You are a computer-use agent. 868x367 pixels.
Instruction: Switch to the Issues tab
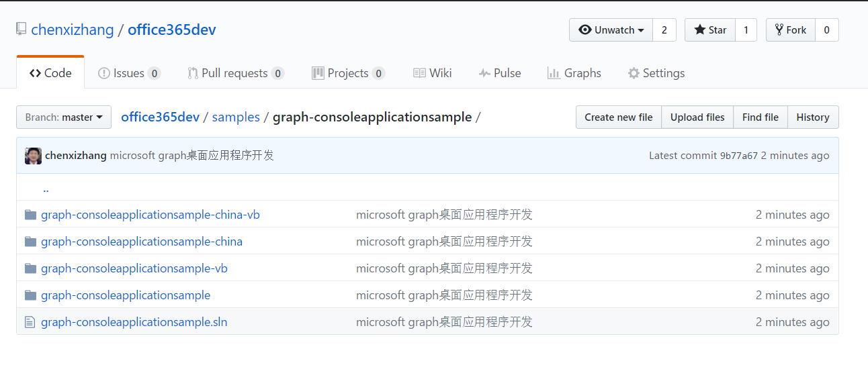[129, 73]
